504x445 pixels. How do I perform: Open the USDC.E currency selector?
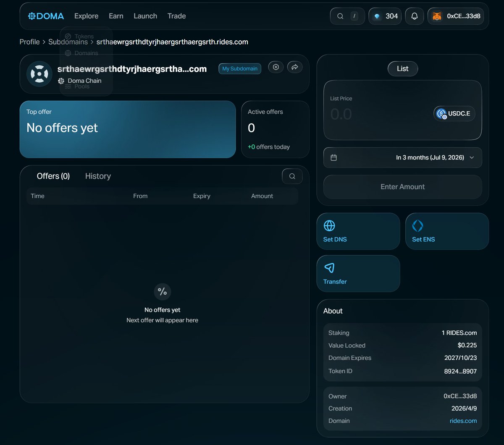pos(454,114)
